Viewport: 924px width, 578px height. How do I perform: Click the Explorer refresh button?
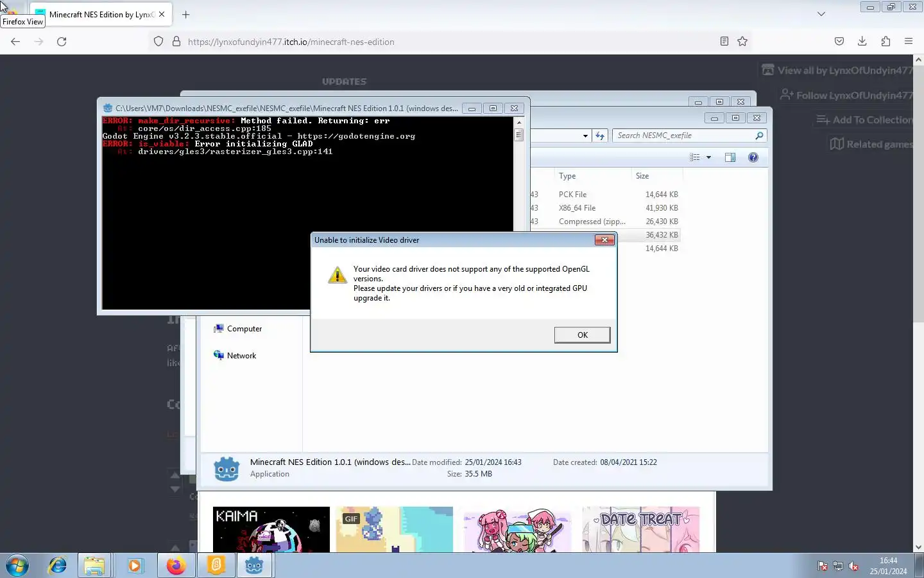tap(600, 136)
